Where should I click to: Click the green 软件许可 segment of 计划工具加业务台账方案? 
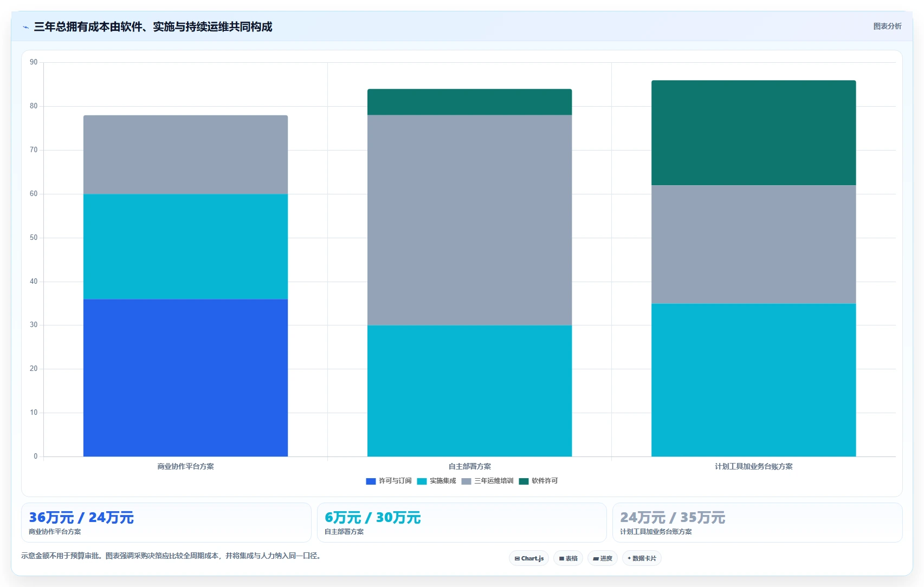[753, 133]
